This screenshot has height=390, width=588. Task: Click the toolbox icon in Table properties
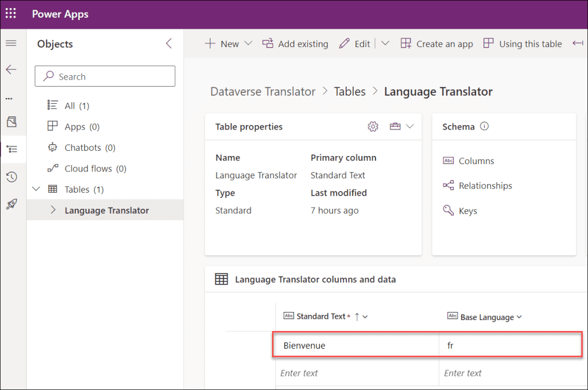click(395, 126)
